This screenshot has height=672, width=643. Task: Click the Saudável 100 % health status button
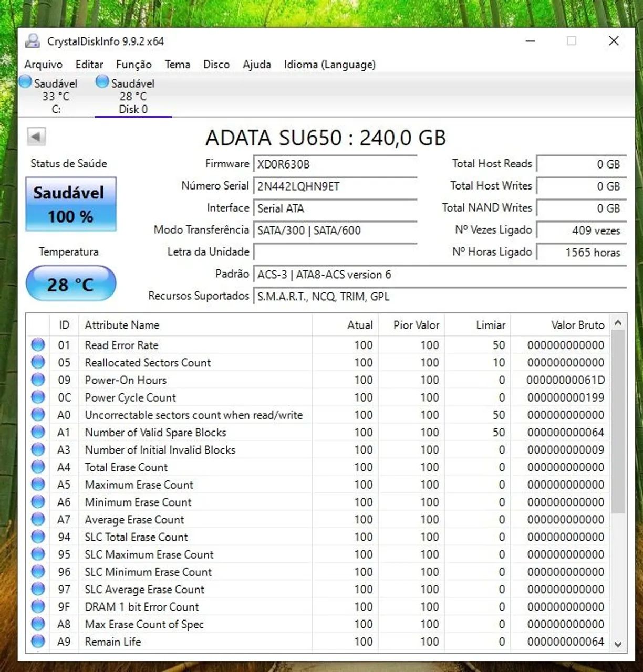pos(71,204)
